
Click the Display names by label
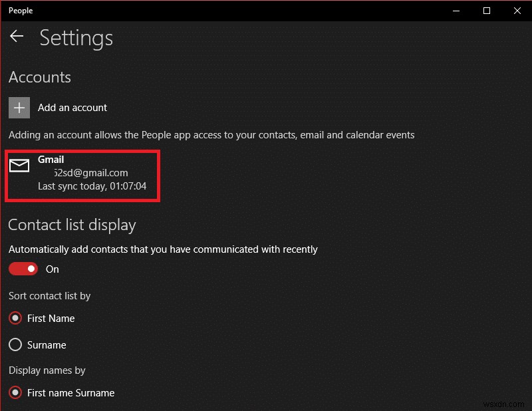click(47, 370)
